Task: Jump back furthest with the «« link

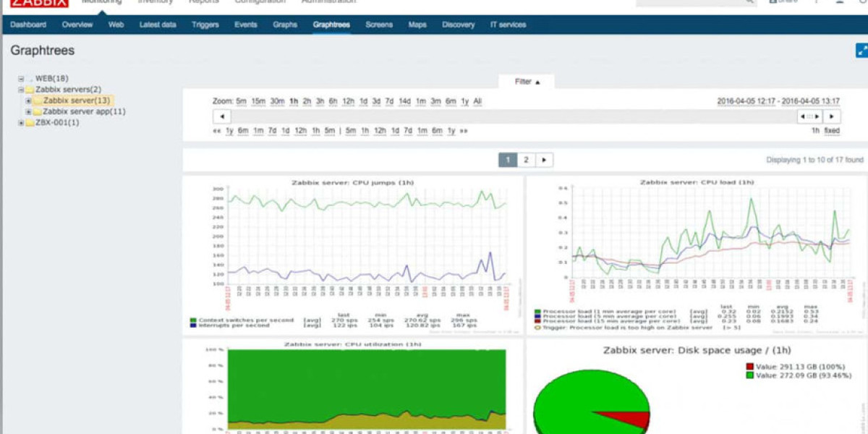Action: click(216, 131)
